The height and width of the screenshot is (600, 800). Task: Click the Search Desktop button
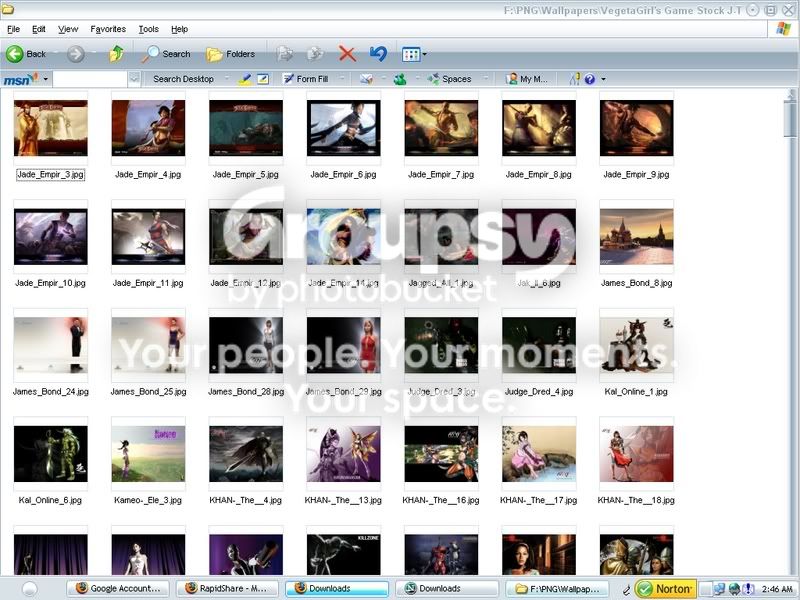tap(183, 79)
